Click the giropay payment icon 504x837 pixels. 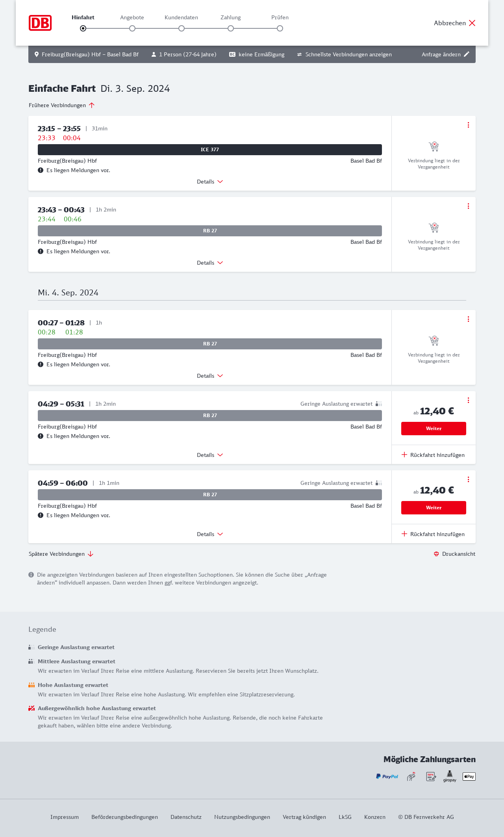coord(450,776)
